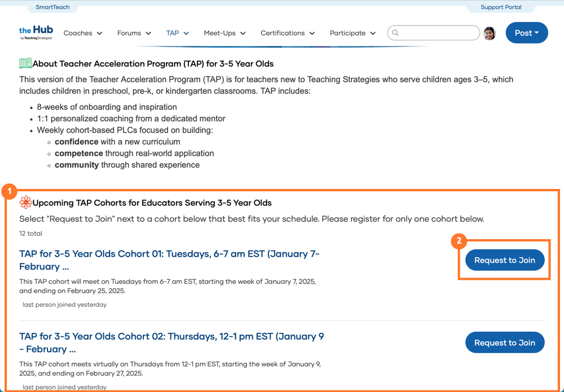564x392 pixels.
Task: Click the search magnifier icon
Action: [x=395, y=33]
